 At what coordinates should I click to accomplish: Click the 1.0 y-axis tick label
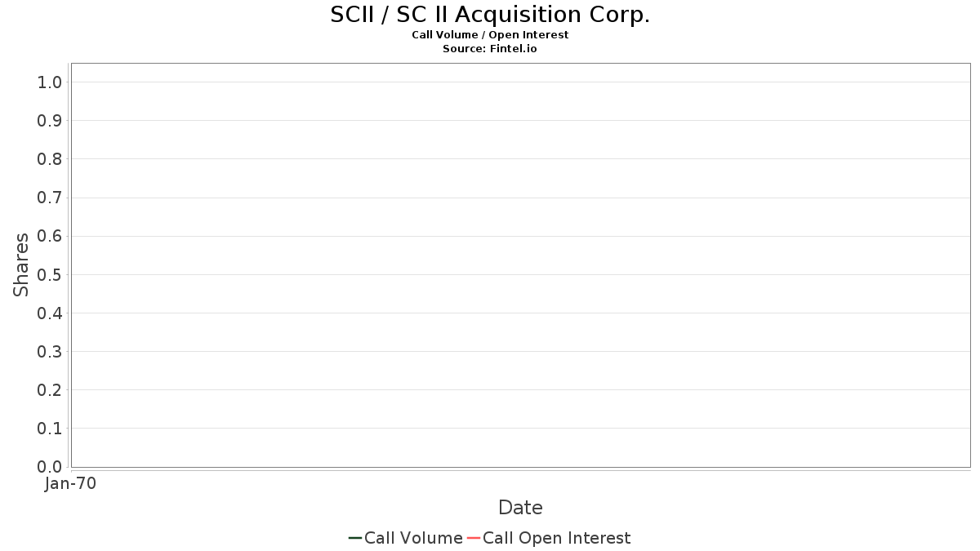[x=50, y=82]
